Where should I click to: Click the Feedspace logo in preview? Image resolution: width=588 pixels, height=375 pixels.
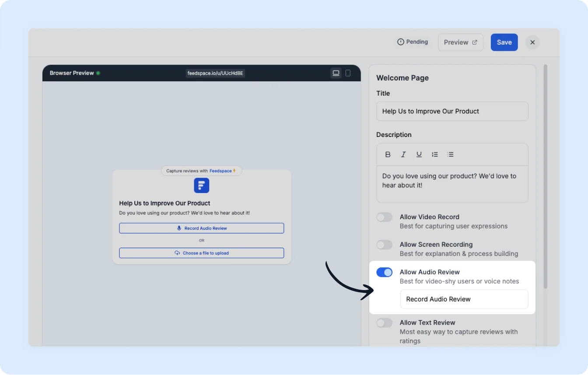coord(202,186)
